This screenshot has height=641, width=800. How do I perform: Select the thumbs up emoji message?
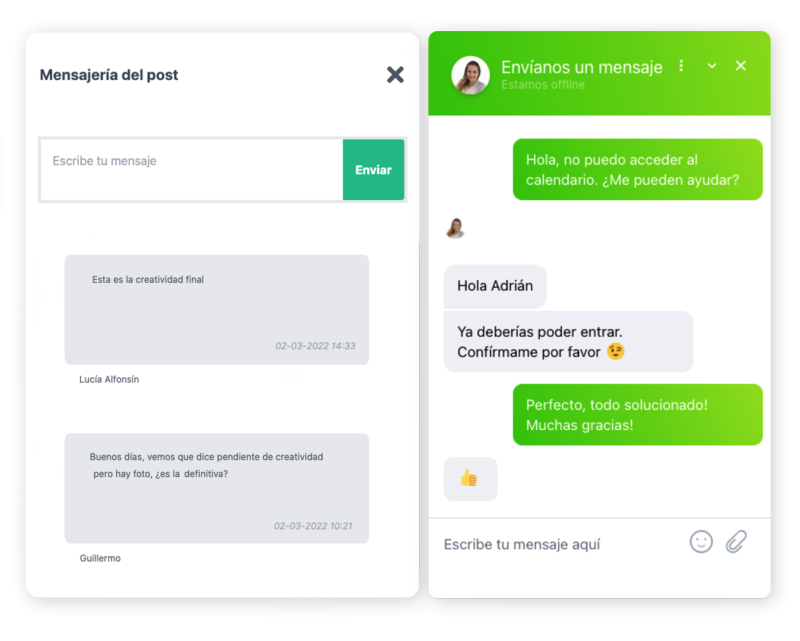pyautogui.click(x=470, y=479)
